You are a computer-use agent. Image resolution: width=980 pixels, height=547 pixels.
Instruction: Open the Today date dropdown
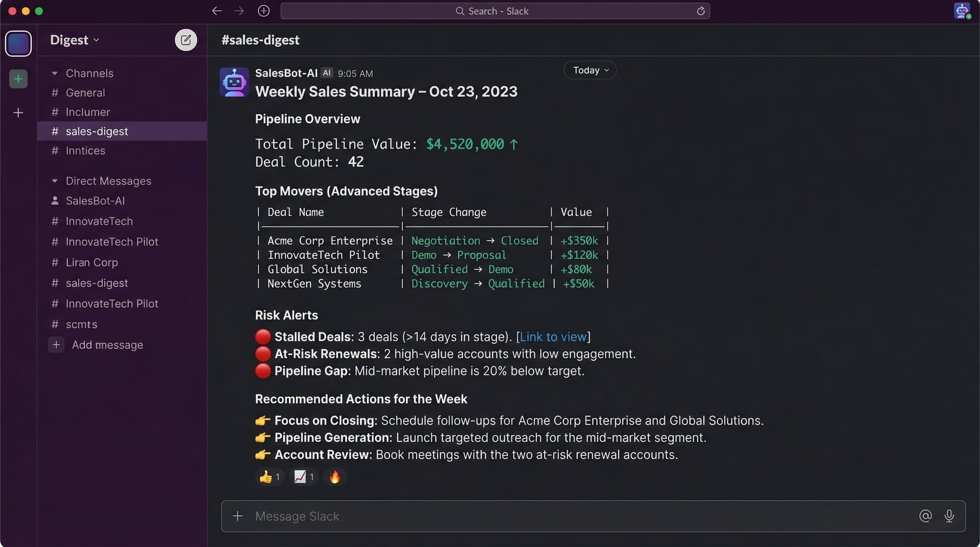click(590, 70)
